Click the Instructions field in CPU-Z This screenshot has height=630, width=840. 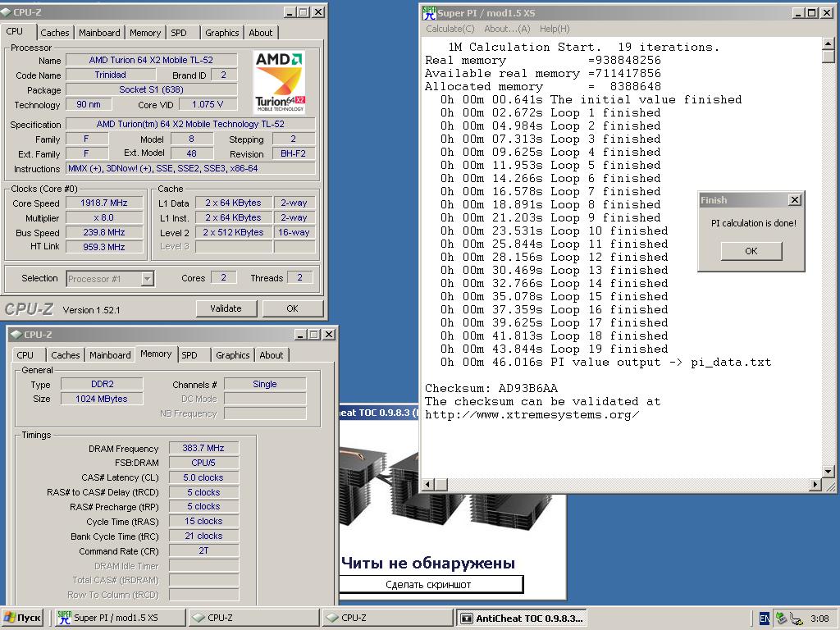point(190,168)
